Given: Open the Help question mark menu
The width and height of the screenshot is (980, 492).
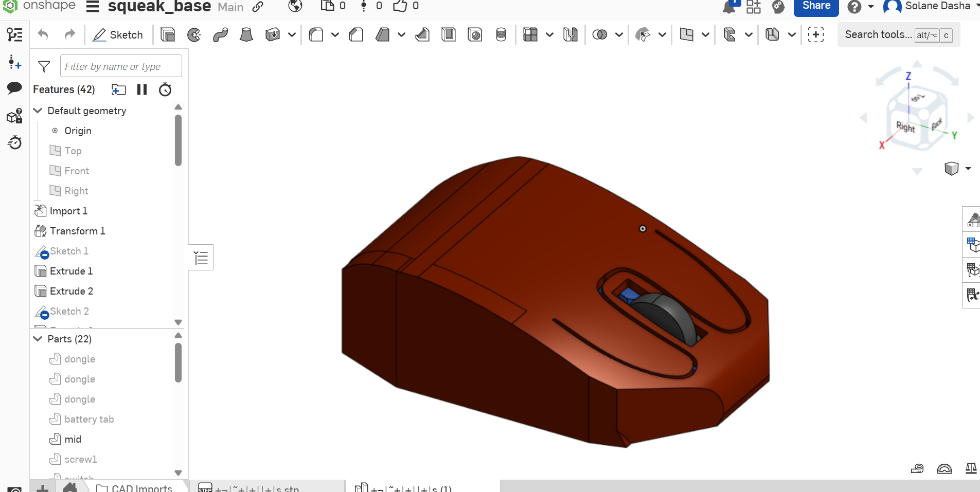Looking at the screenshot, I should [854, 7].
